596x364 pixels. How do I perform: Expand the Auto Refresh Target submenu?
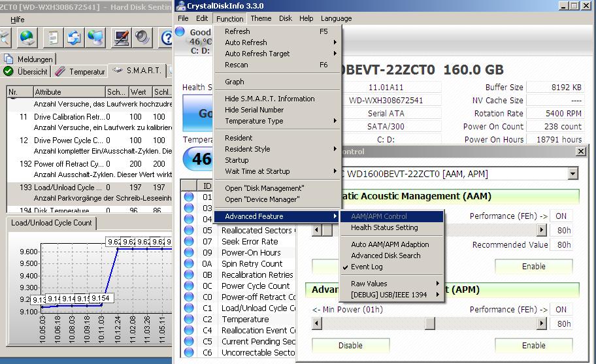(x=278, y=54)
